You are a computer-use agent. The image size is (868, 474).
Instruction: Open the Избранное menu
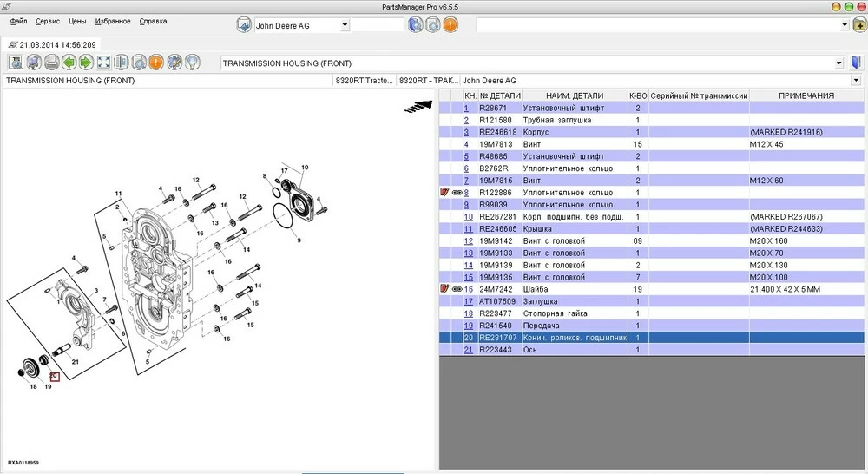(113, 21)
